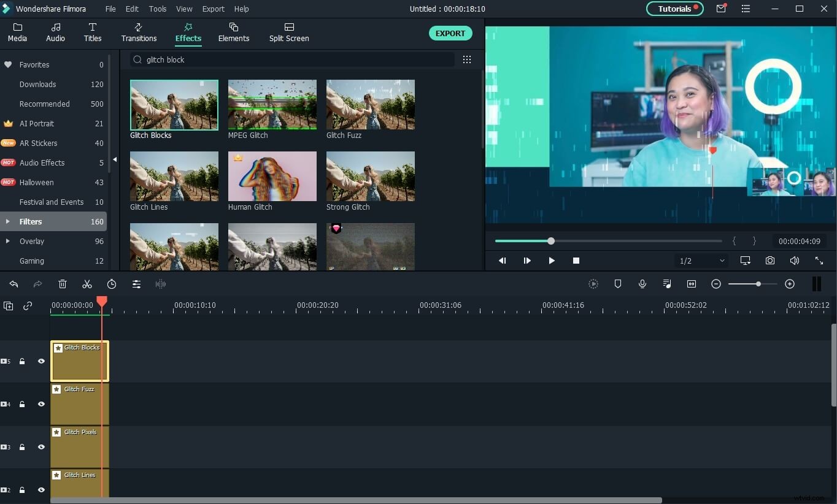Lock the Glitch Fuzz track
837x504 pixels.
coord(23,404)
